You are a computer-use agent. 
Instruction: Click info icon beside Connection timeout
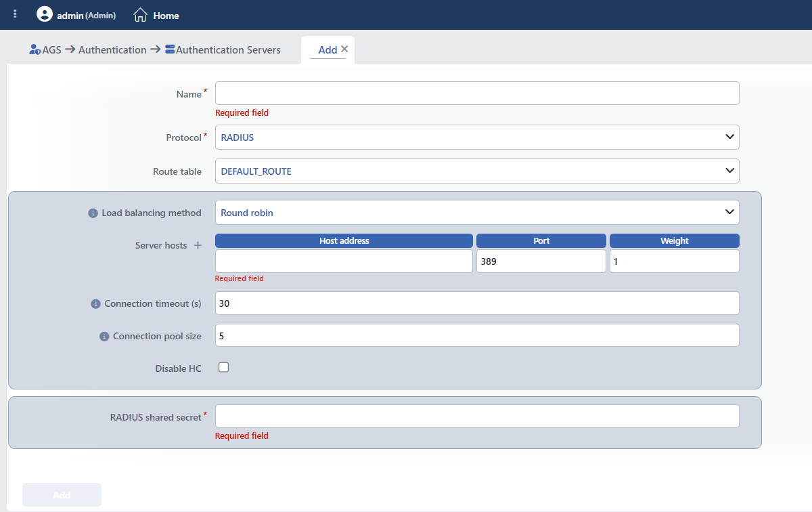[95, 304]
